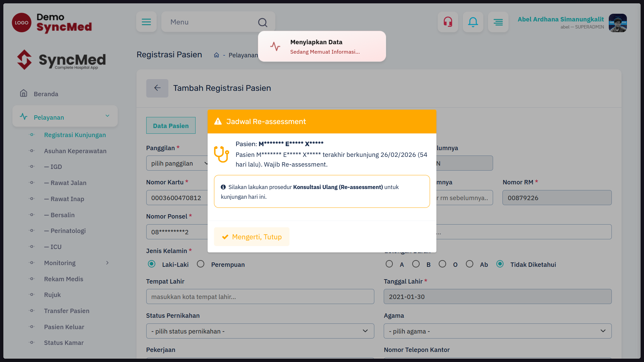The height and width of the screenshot is (362, 644).
Task: Click the Beranda home icon
Action: 23,93
